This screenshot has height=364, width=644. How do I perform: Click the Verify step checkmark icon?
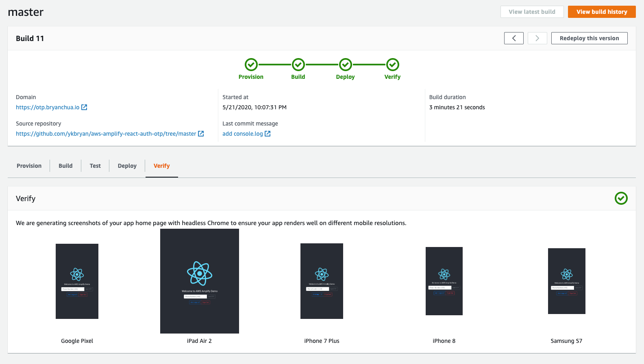[392, 65]
